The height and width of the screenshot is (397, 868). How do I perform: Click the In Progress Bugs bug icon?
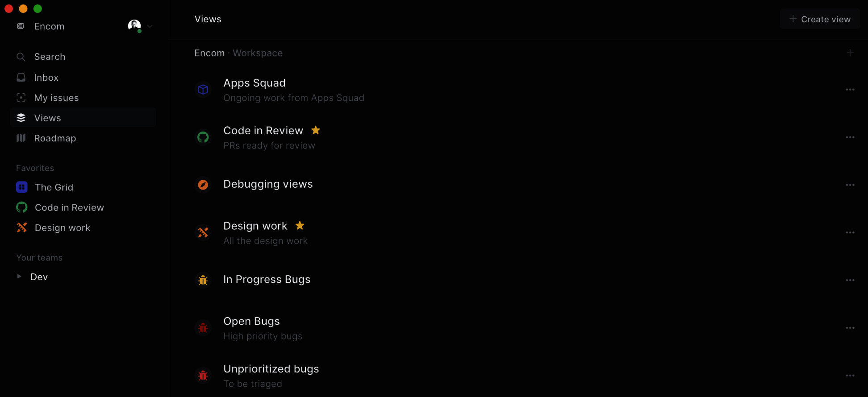pos(203,280)
